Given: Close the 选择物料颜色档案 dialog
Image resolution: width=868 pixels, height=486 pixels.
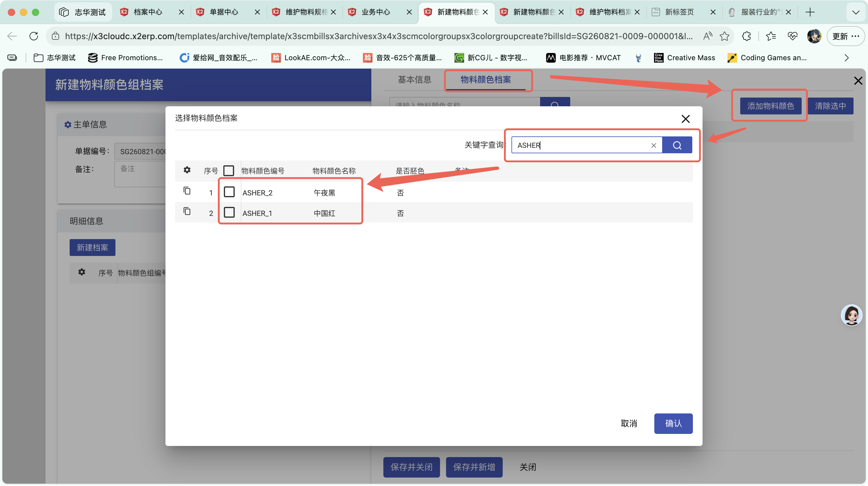Looking at the screenshot, I should (x=685, y=119).
